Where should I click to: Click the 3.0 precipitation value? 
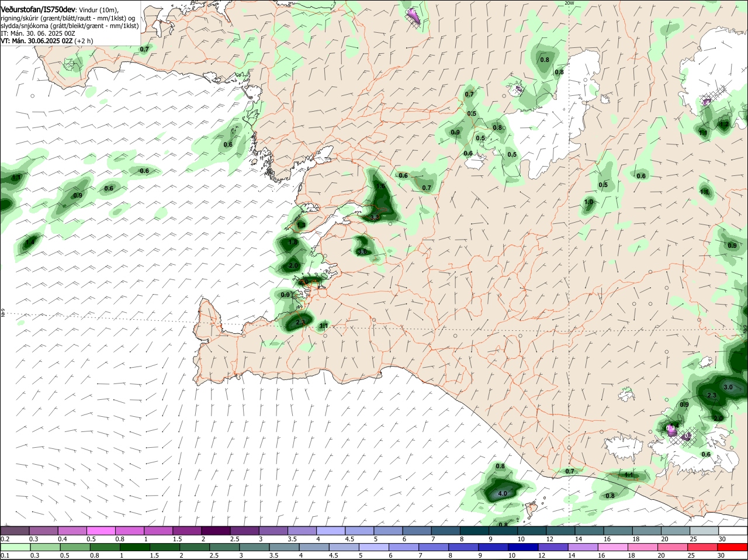[x=728, y=388]
